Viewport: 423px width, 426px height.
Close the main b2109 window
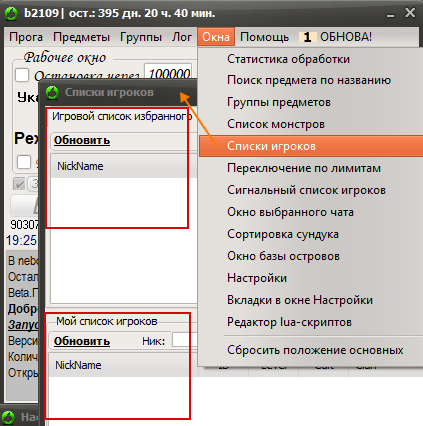coord(410,13)
